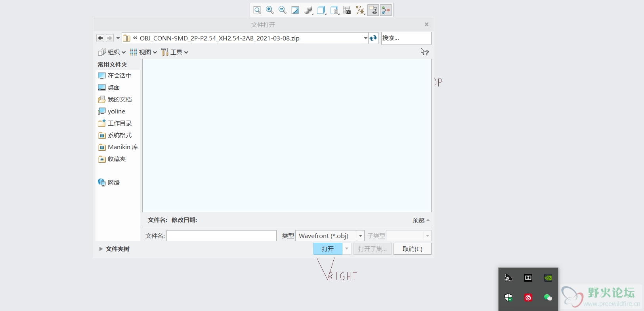Go forward with the right arrow
The width and height of the screenshot is (644, 311).
110,38
